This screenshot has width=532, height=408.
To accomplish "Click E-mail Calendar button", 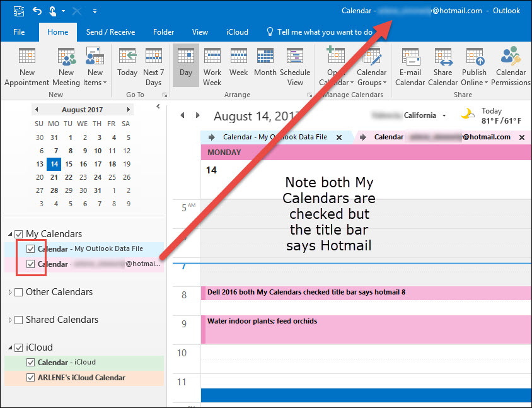I will coord(410,67).
